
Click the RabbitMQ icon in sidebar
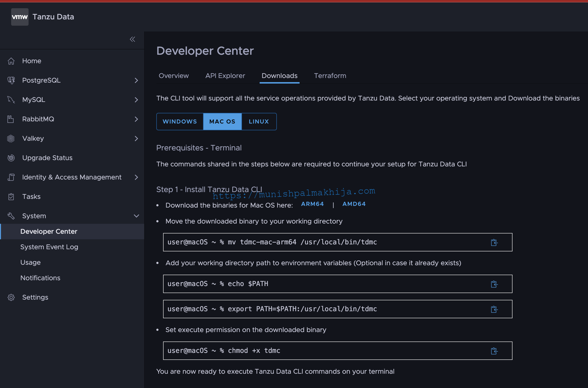click(11, 119)
